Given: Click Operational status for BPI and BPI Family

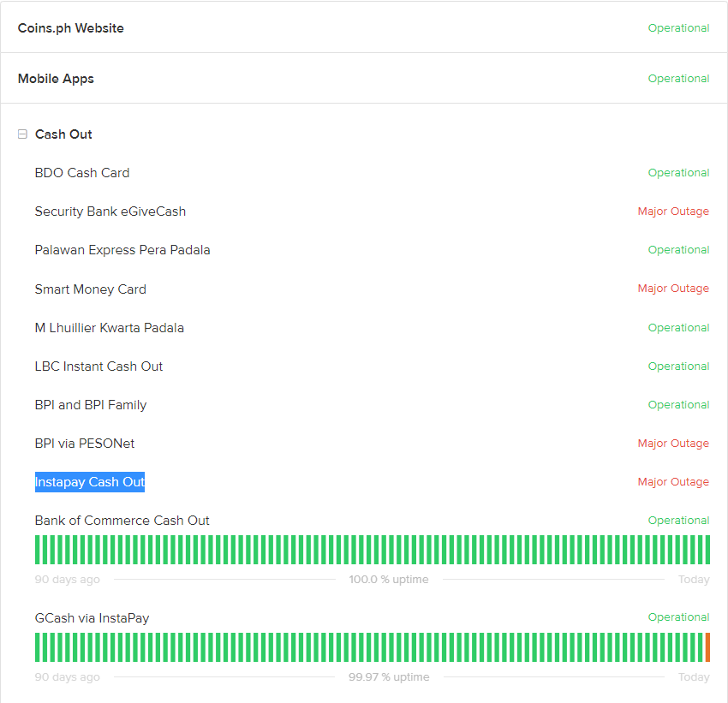Looking at the screenshot, I should [679, 405].
